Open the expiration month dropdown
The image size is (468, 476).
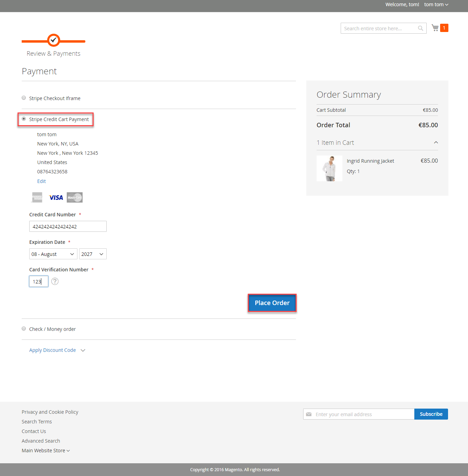(x=53, y=254)
